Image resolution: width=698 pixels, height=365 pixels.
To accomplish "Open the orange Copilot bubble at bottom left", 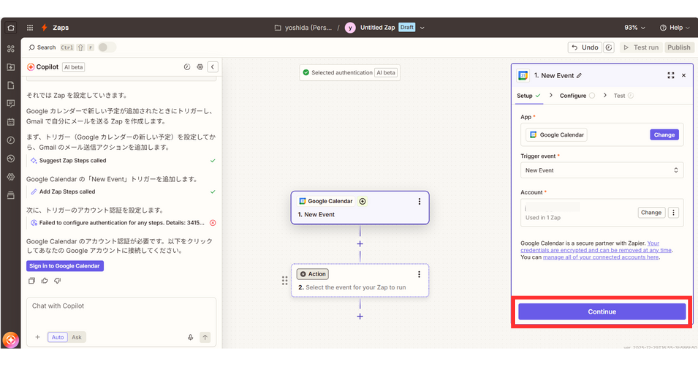I will pyautogui.click(x=11, y=340).
